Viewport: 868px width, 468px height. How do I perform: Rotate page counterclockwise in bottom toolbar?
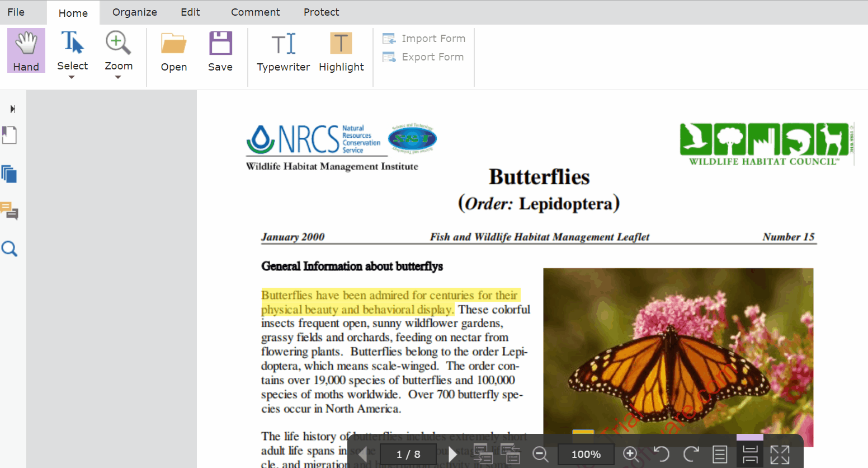(x=662, y=454)
